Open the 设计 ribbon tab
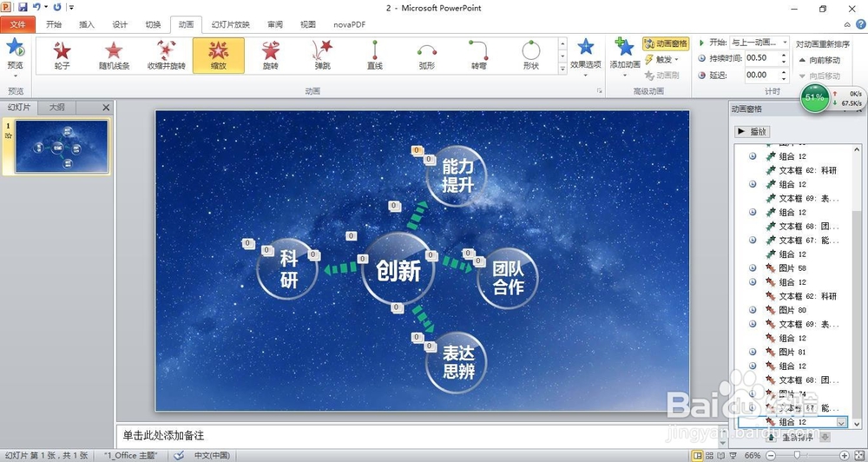 tap(120, 24)
